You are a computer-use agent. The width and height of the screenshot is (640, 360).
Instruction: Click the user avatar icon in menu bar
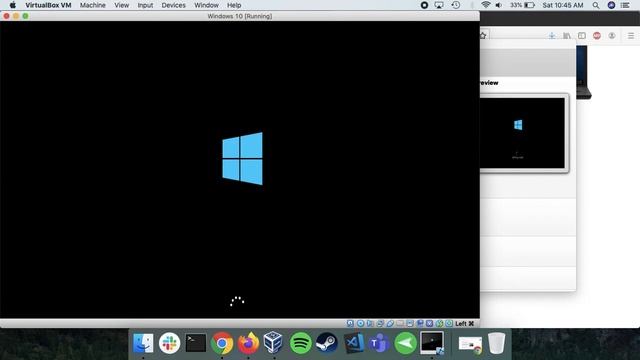(x=611, y=5)
